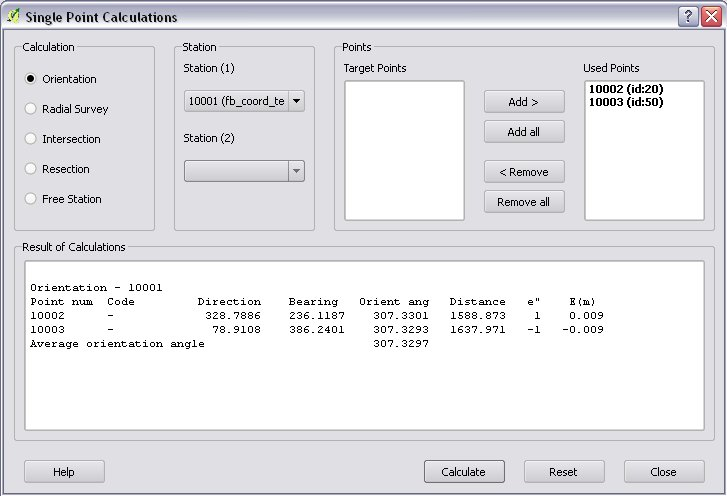Select used point 10002 (id:20)
This screenshot has width=727, height=496.
coord(625,89)
